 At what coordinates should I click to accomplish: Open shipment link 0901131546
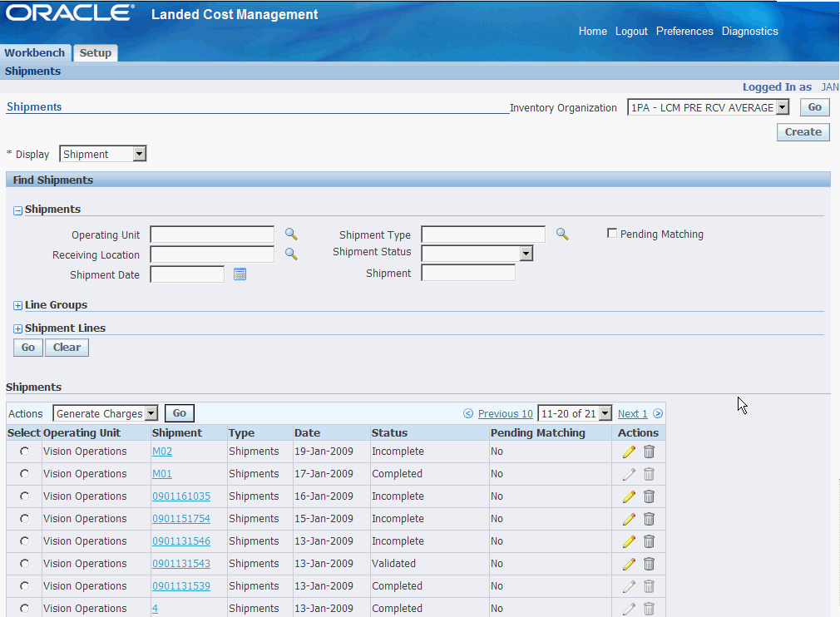(x=180, y=541)
